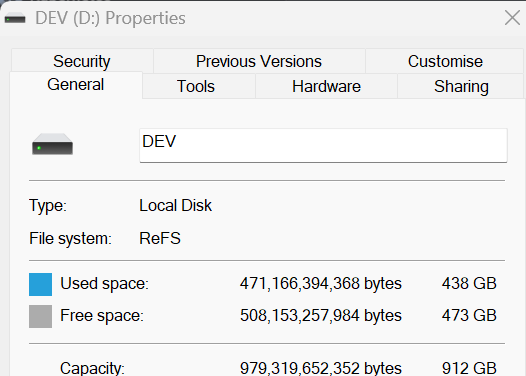Go to the Sharing tab
This screenshot has height=376, width=526.
[x=461, y=86]
